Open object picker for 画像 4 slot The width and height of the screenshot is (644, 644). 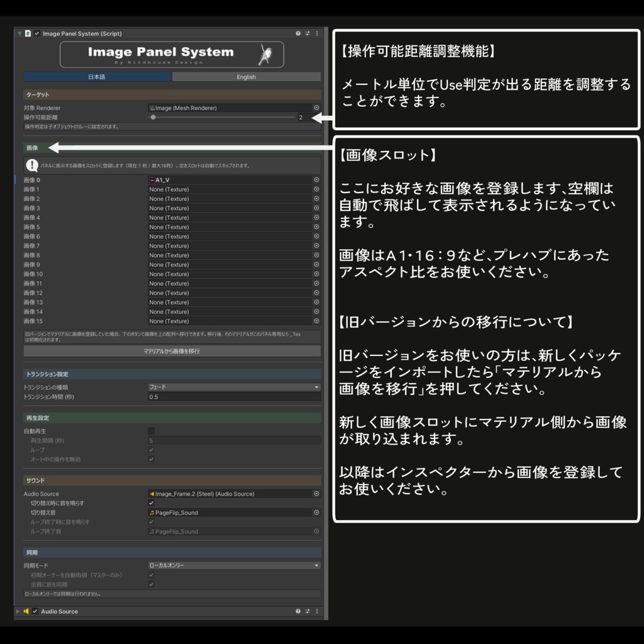pyautogui.click(x=316, y=217)
